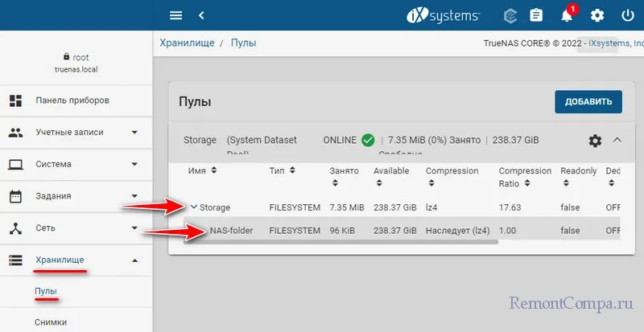Screen dimensions: 644x332
Task: Open alerts bell with notification badge
Action: (568, 15)
